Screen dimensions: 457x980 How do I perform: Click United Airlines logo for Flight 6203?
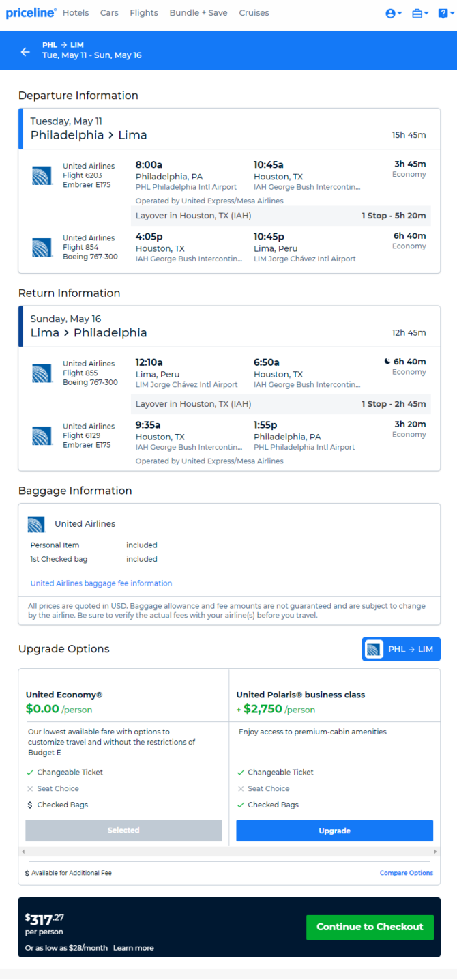[42, 175]
